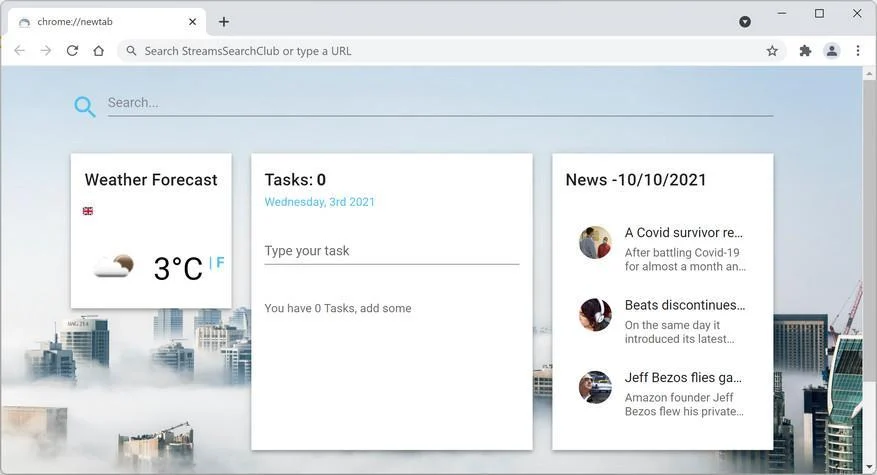877x475 pixels.
Task: Click 'After battling Covid-19' summary text
Action: pos(682,253)
